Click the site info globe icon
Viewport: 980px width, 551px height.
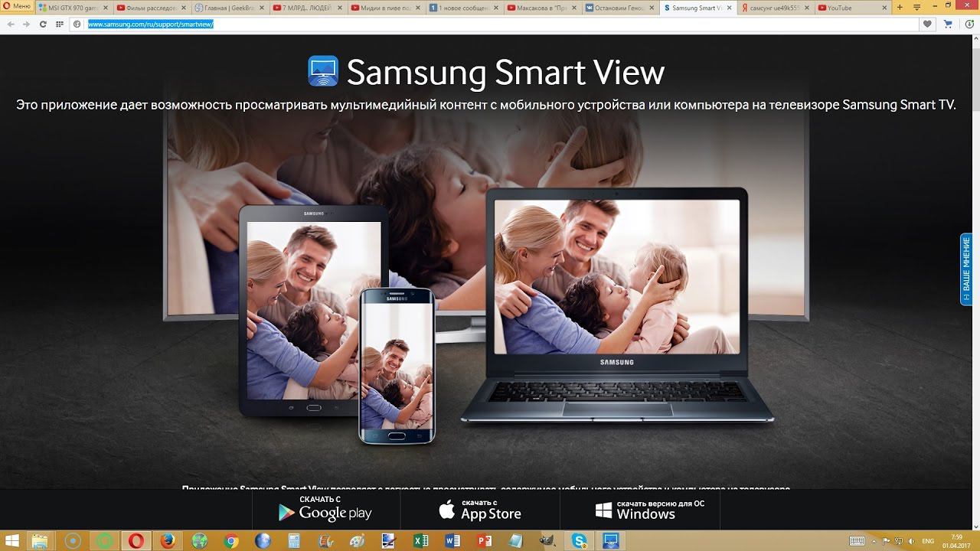77,24
